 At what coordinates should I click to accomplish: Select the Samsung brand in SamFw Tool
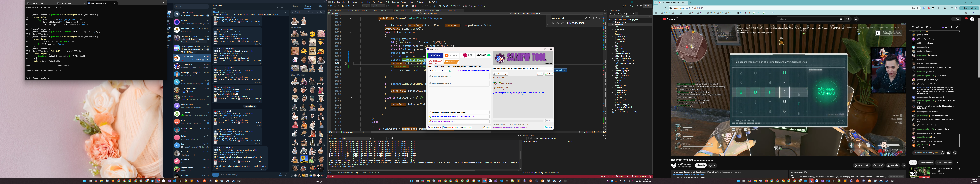click(x=435, y=55)
